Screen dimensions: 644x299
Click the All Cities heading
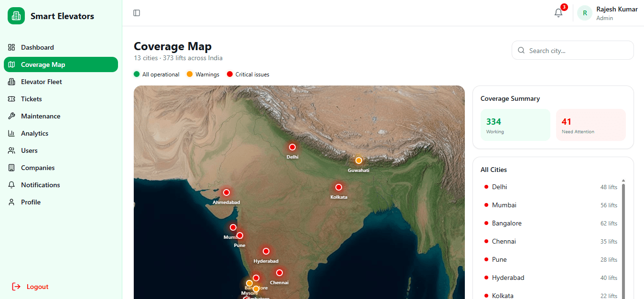pyautogui.click(x=494, y=170)
